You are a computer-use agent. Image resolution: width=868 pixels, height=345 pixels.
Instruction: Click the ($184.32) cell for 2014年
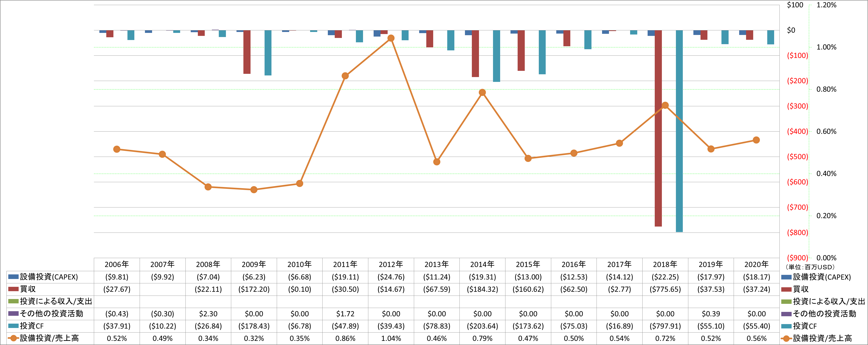(x=482, y=289)
